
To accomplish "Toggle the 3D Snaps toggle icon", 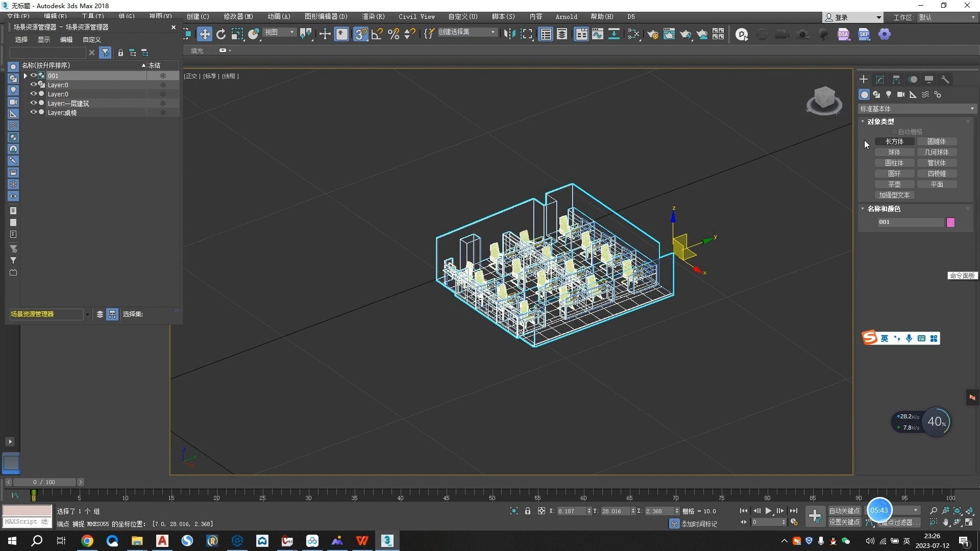I will 361,34.
